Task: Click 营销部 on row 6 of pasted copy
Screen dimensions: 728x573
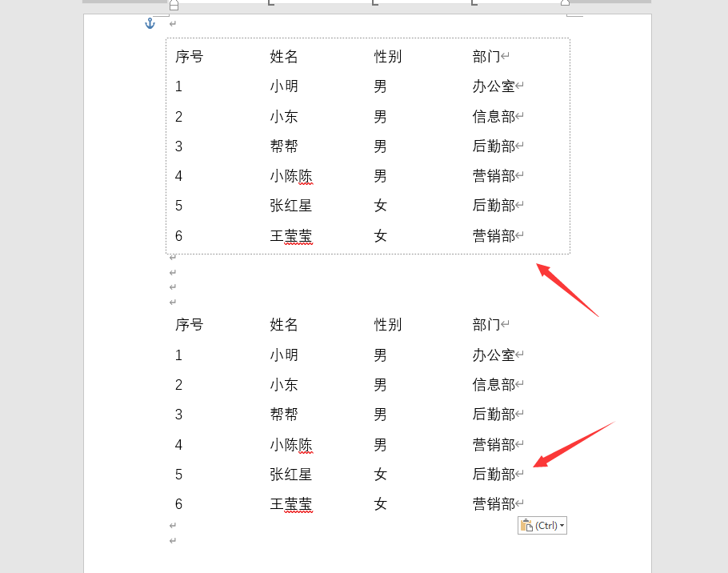Action: [494, 504]
